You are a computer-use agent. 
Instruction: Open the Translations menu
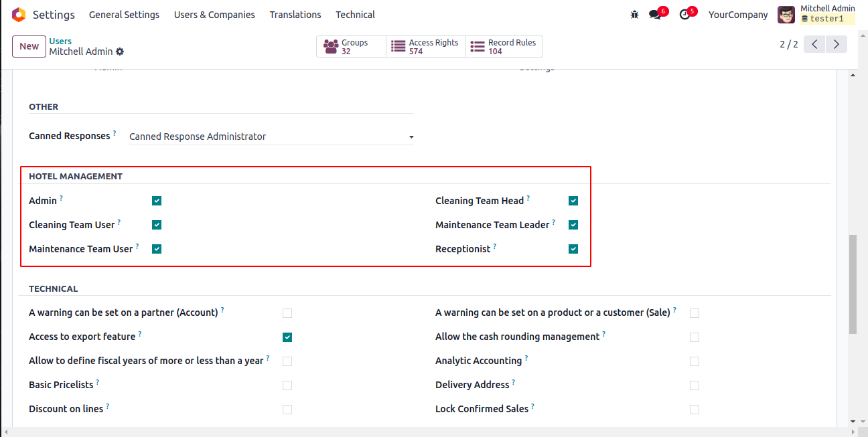point(295,15)
